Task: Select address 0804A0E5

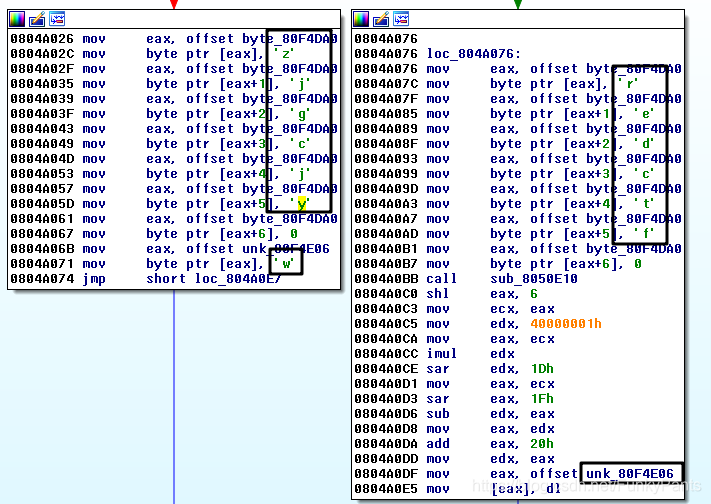Action: pos(386,488)
